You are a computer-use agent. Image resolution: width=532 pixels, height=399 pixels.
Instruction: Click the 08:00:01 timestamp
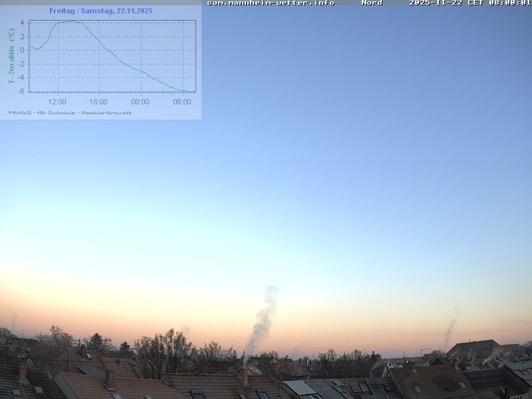pyautogui.click(x=510, y=3)
